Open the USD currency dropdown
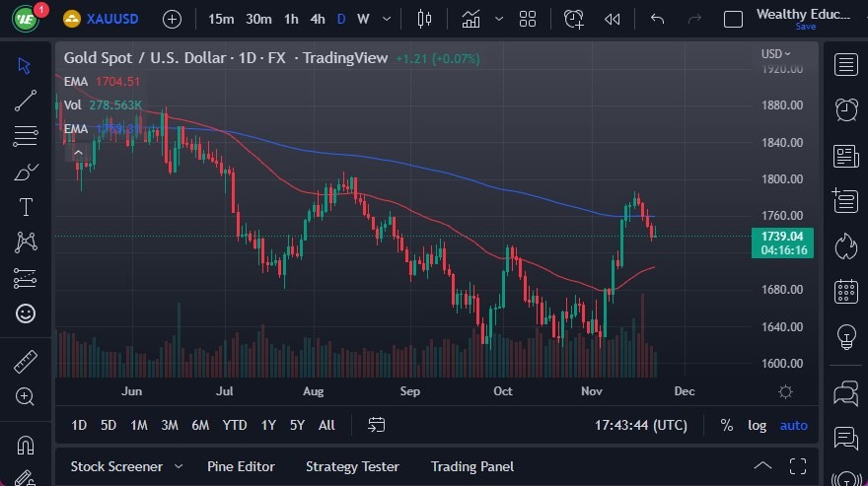Screen dimensions: 868x486 pos(775,54)
